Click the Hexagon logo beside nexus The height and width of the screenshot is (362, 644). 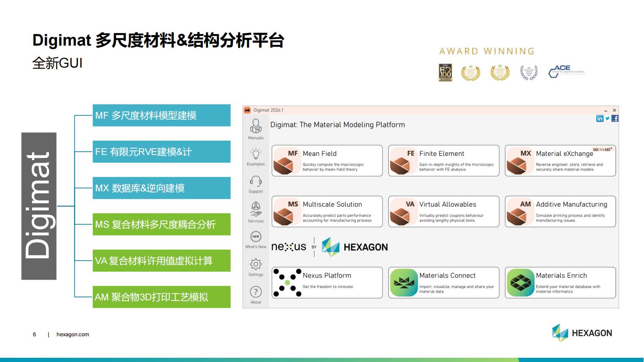[x=355, y=247]
